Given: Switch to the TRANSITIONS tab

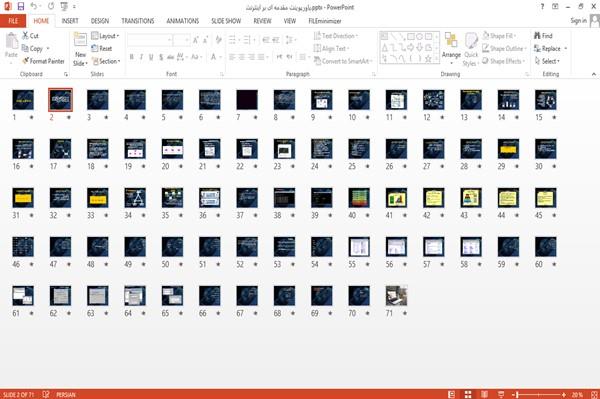Looking at the screenshot, I should (138, 21).
